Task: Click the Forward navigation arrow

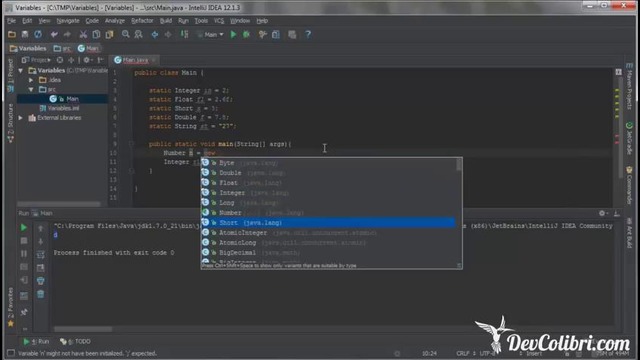Action: [168, 35]
